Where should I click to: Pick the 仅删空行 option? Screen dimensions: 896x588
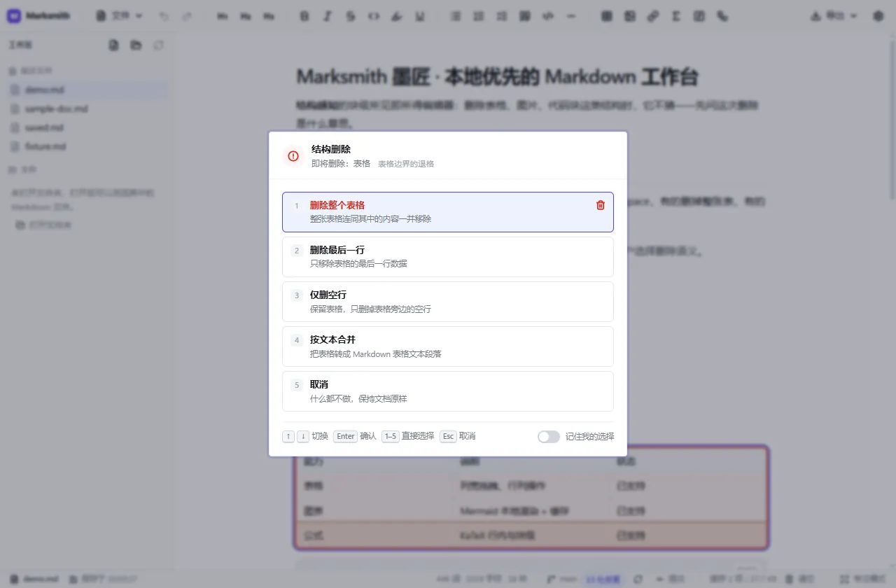[x=448, y=302]
